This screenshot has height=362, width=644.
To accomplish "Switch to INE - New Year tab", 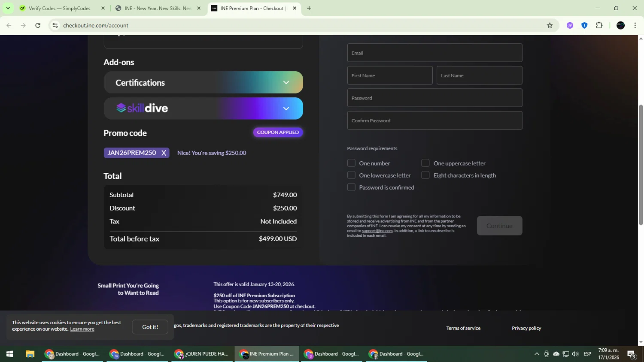I will click(157, 8).
